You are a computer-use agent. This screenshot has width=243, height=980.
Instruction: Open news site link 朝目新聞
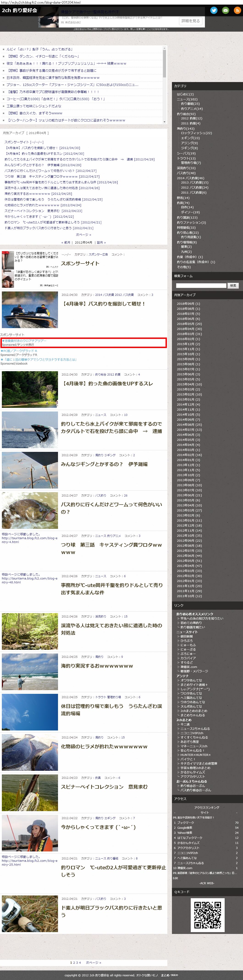coord(187,636)
